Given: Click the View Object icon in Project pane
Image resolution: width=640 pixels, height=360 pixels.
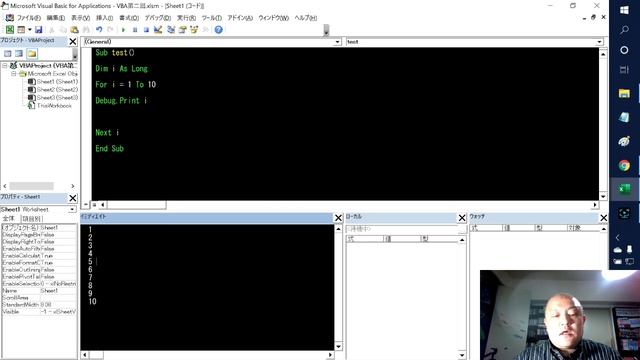Looking at the screenshot, I should [19, 53].
